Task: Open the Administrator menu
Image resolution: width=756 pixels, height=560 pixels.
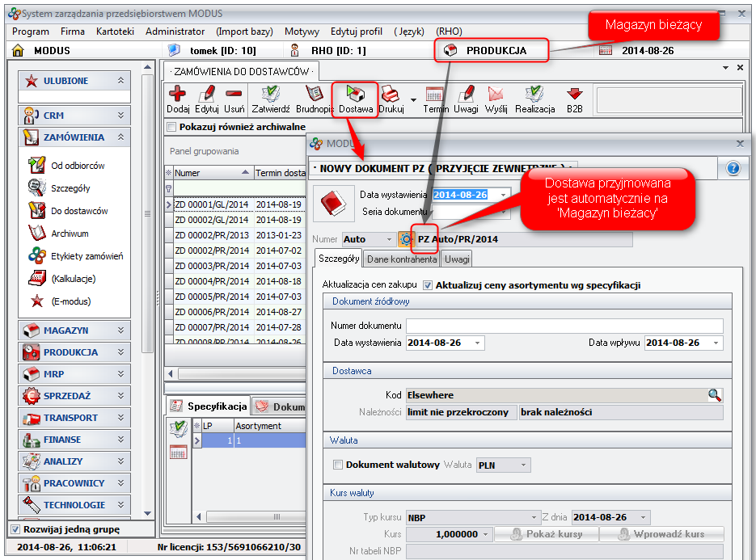Action: point(175,32)
